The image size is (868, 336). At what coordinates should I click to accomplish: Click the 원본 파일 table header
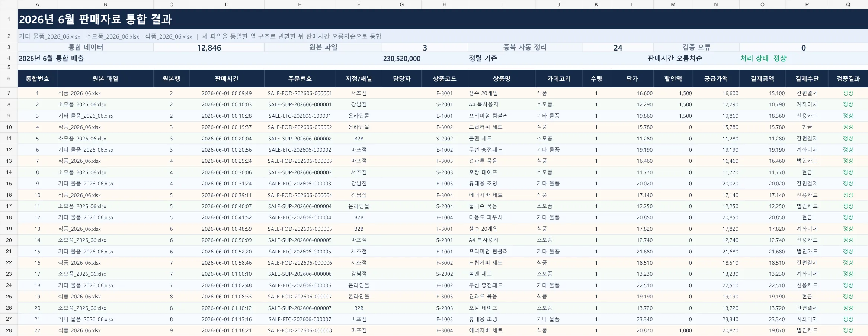click(x=105, y=78)
